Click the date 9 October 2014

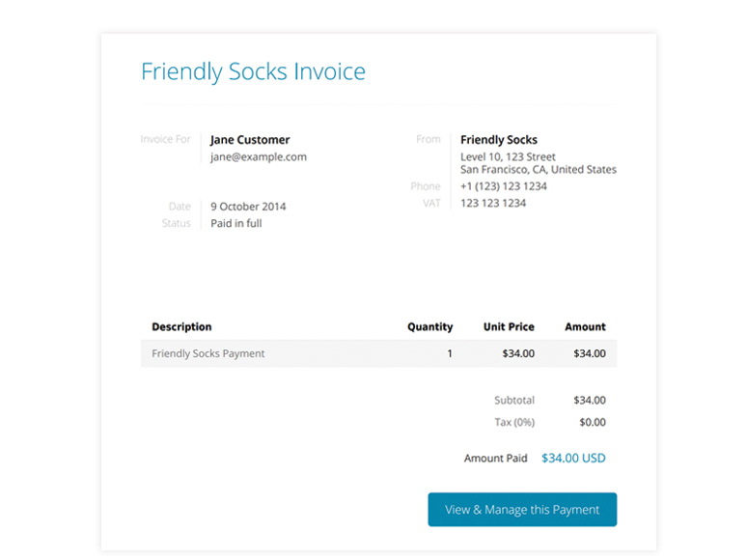point(248,207)
